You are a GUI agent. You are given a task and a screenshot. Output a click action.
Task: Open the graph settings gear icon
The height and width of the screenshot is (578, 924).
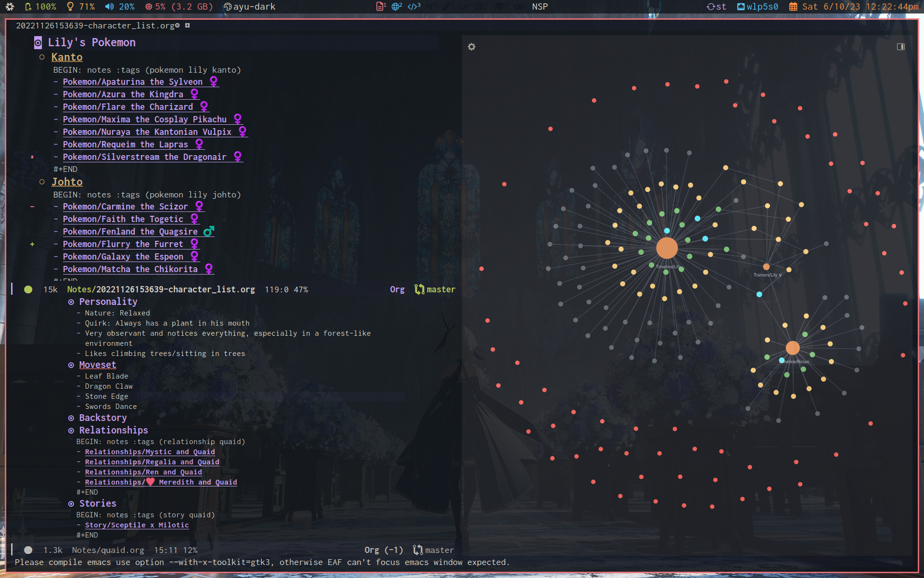[x=472, y=47]
